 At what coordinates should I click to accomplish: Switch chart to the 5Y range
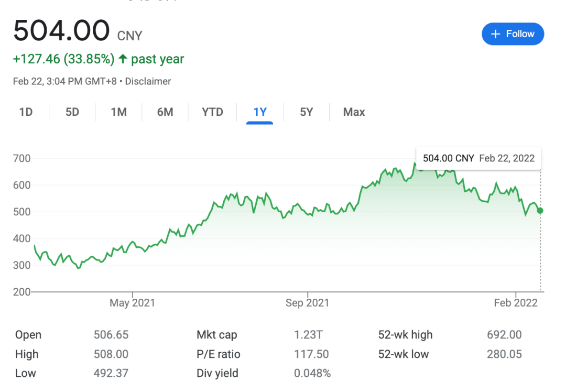[306, 112]
